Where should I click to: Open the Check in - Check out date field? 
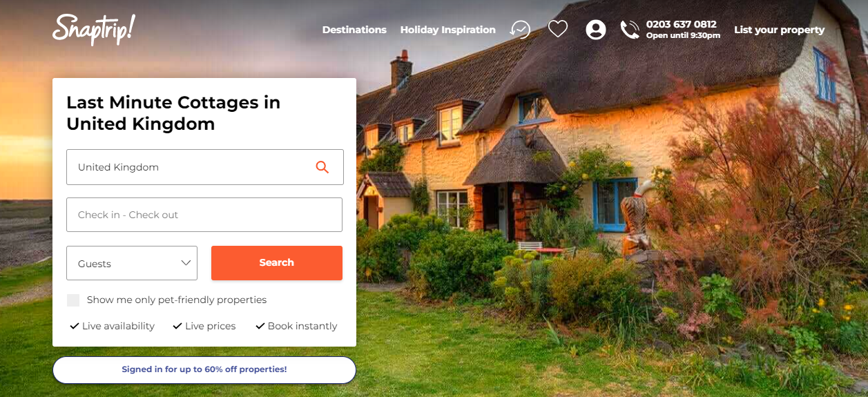click(204, 215)
